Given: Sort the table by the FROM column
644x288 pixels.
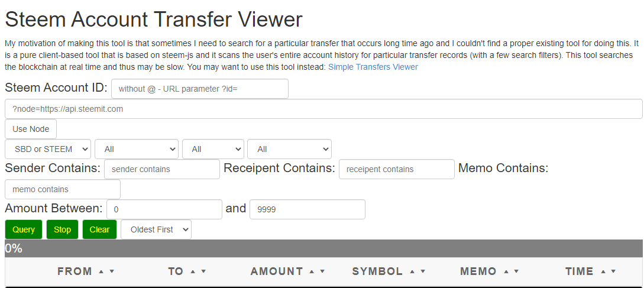Looking at the screenshot, I should pyautogui.click(x=75, y=271).
